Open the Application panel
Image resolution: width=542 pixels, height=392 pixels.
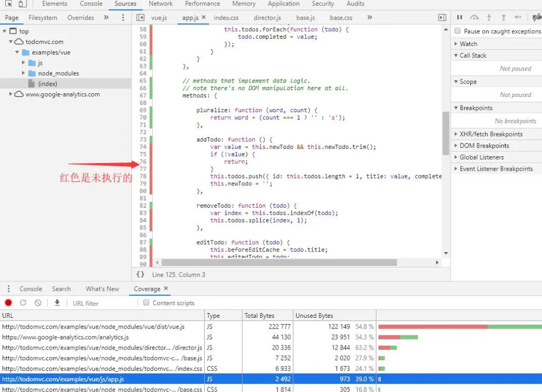click(283, 4)
